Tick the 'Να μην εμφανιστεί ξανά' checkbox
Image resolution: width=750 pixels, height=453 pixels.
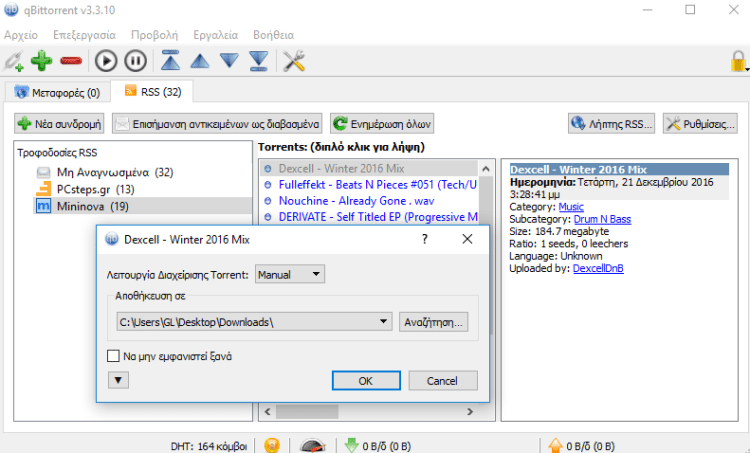[113, 356]
